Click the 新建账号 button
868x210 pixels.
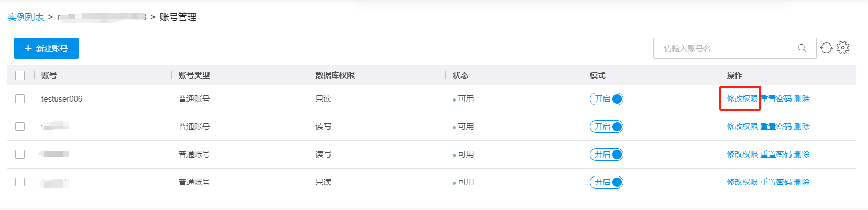tap(46, 48)
